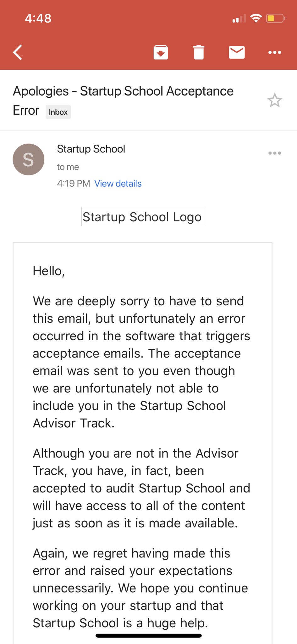Image resolution: width=297 pixels, height=644 pixels.
Task: Tap the Startup School Logo image placeholder
Action: point(142,217)
